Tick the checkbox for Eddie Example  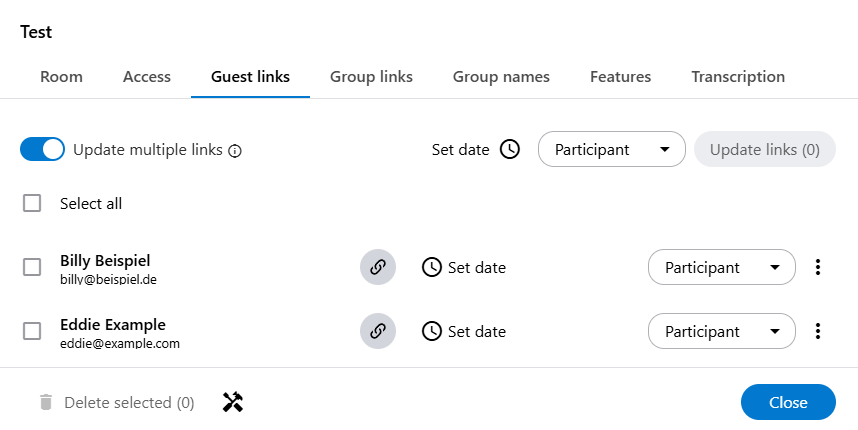[32, 331]
